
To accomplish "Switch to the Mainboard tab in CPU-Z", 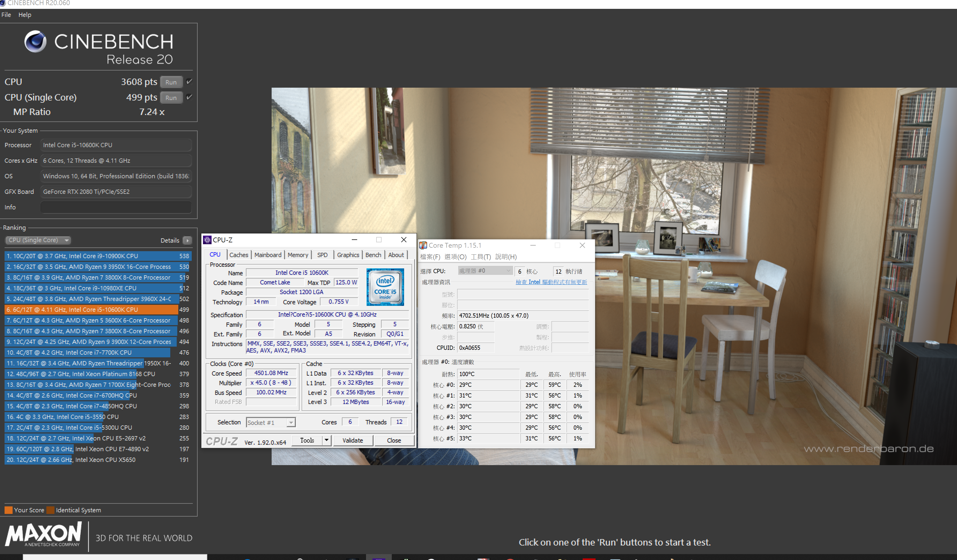I will [x=268, y=255].
